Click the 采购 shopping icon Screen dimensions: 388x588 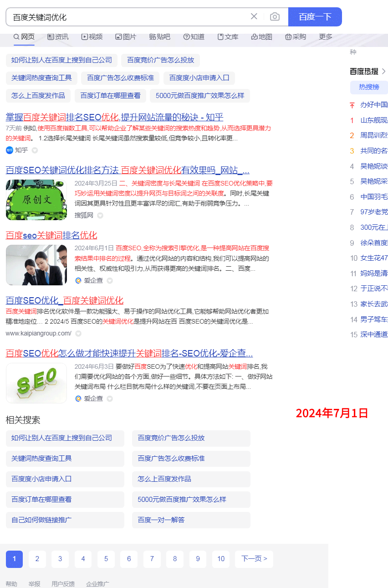pyautogui.click(x=288, y=37)
